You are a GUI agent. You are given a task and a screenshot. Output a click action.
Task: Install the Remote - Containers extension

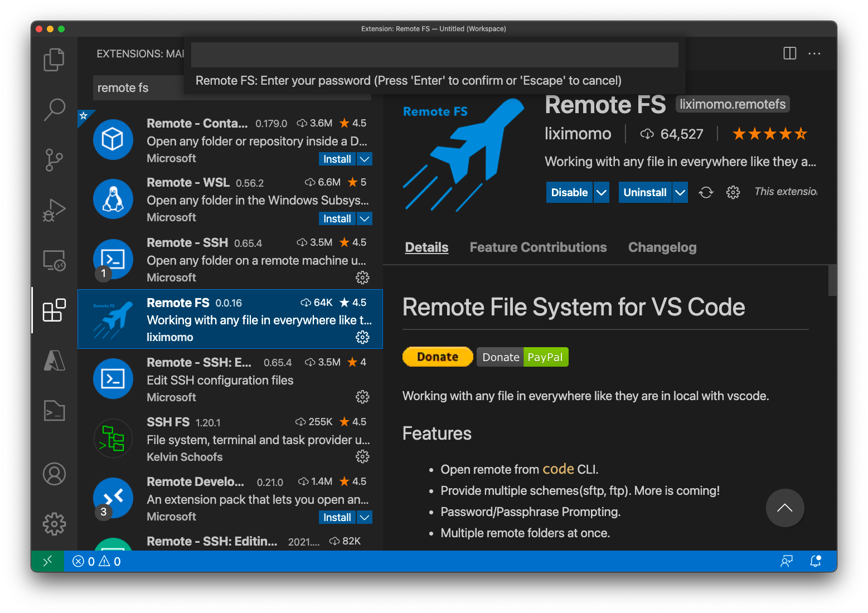(337, 159)
